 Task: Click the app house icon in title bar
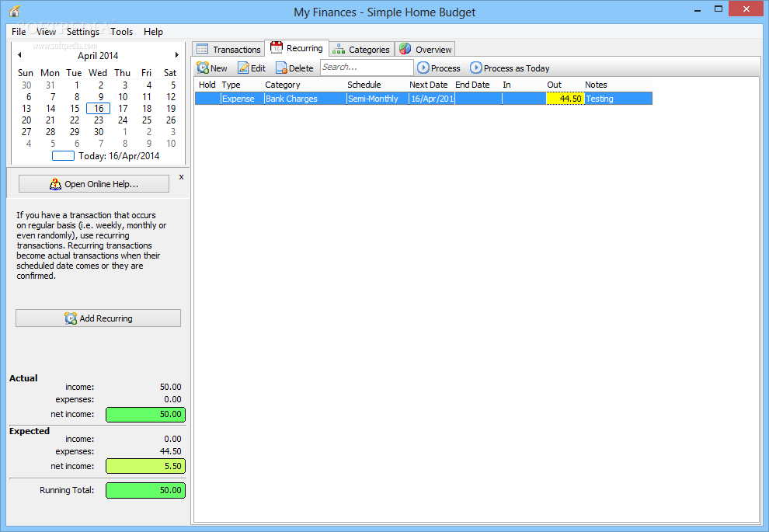click(14, 12)
